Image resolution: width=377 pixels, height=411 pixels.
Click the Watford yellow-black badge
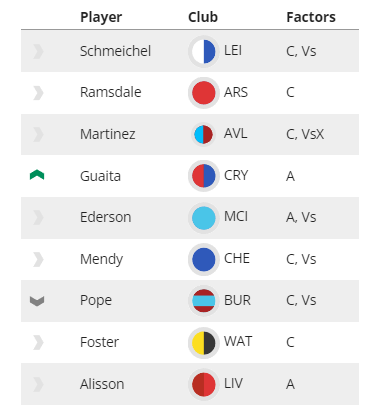pyautogui.click(x=203, y=342)
